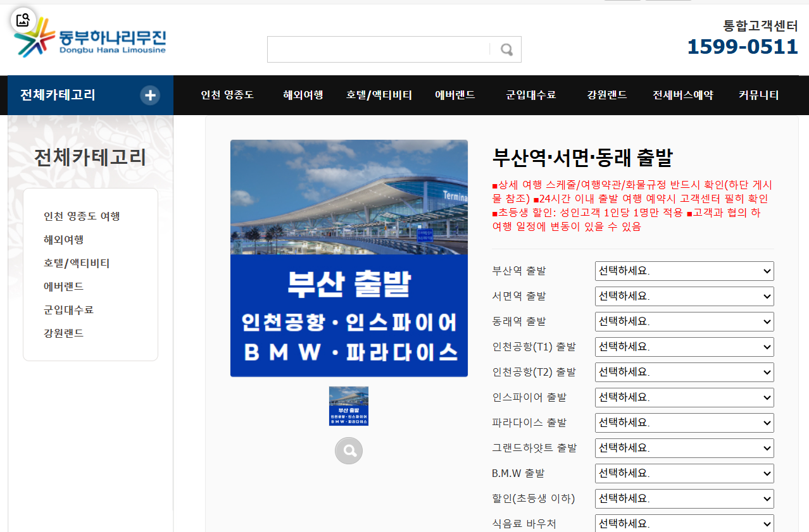The width and height of the screenshot is (809, 532).
Task: Select 군입대수료 in sidebar category list
Action: point(68,310)
